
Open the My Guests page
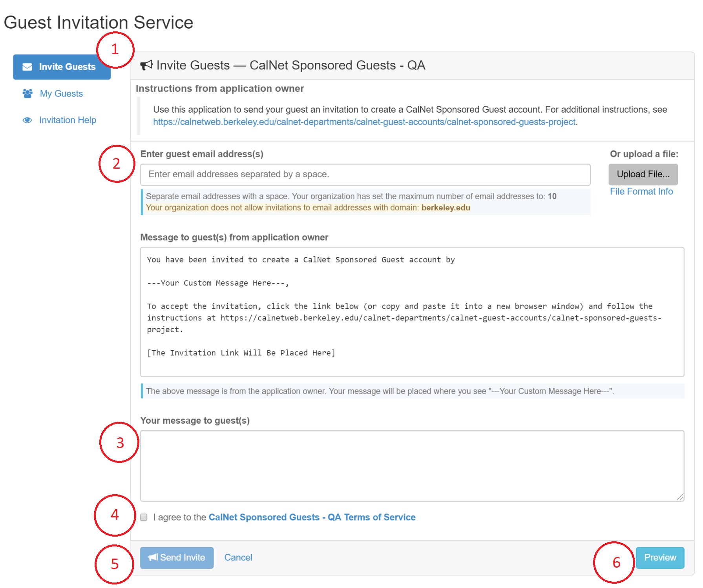(61, 94)
